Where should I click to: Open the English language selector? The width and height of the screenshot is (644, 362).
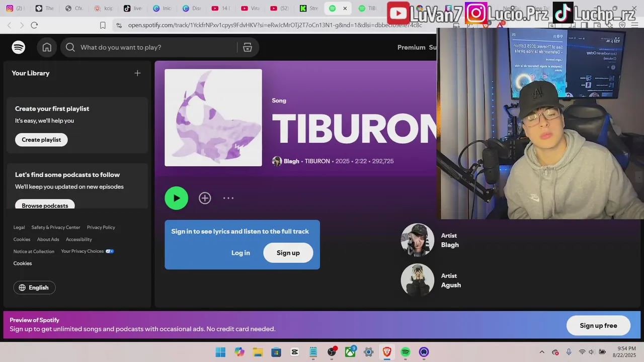click(34, 288)
